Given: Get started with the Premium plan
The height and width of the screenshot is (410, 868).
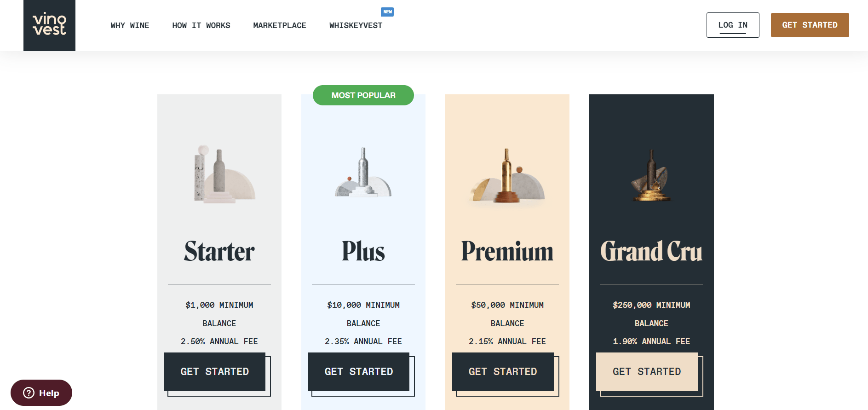Looking at the screenshot, I should pos(503,372).
